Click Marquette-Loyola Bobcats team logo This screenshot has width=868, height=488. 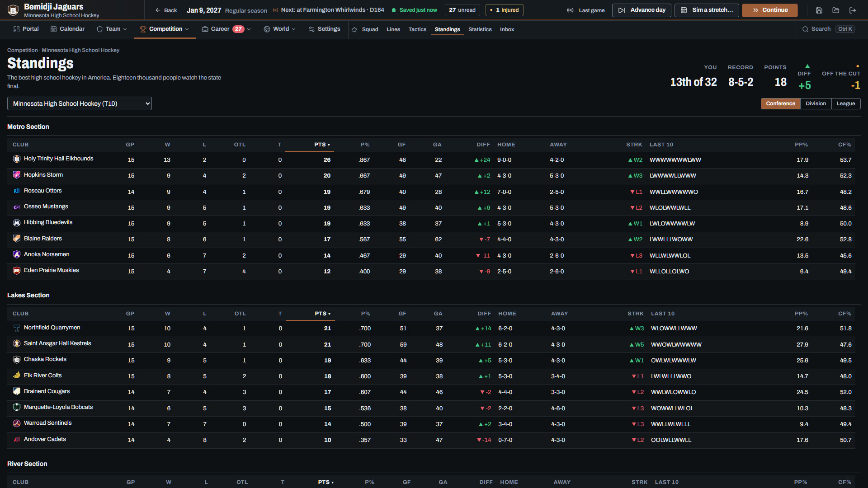click(17, 407)
